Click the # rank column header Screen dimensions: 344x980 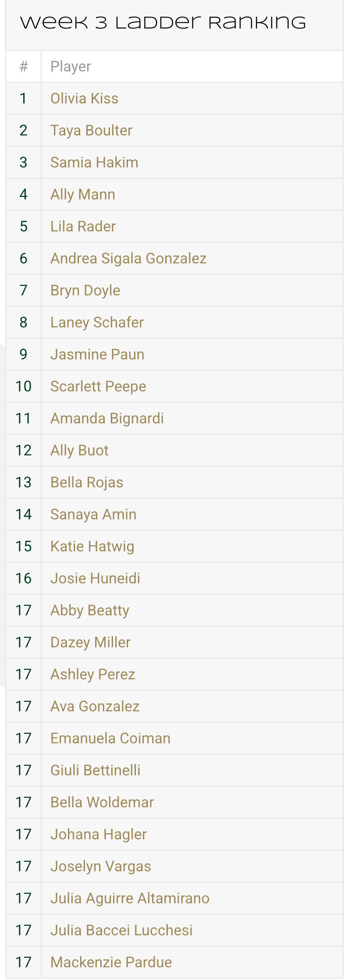(x=24, y=67)
